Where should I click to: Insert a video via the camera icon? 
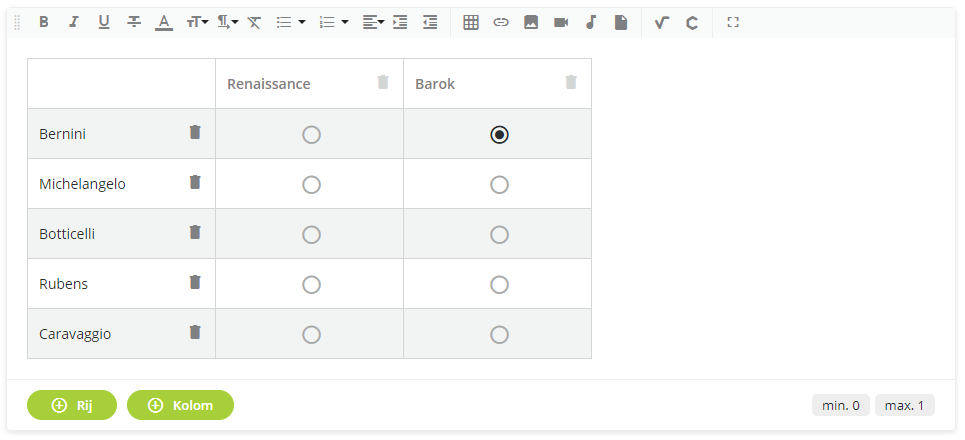[x=561, y=22]
